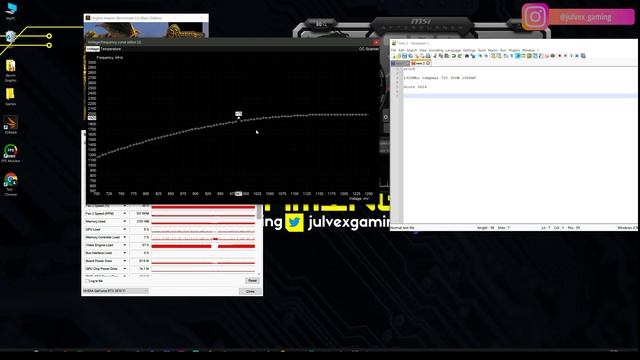The image size is (640, 360).
Task: Click the highlighted empty line in Notepad++ editor
Action: click(520, 96)
